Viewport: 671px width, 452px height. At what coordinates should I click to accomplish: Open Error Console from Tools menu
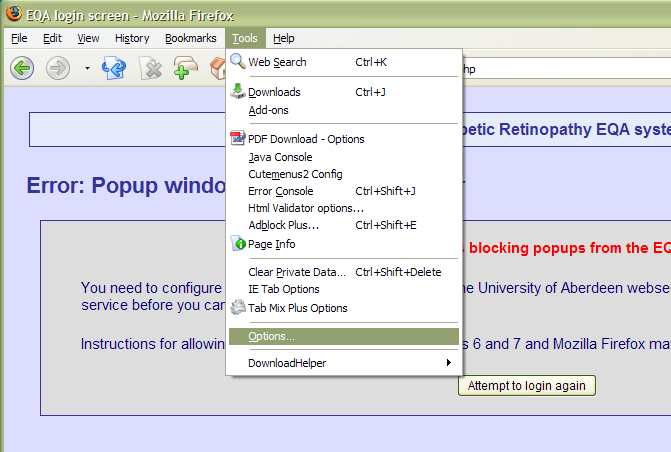point(344,191)
